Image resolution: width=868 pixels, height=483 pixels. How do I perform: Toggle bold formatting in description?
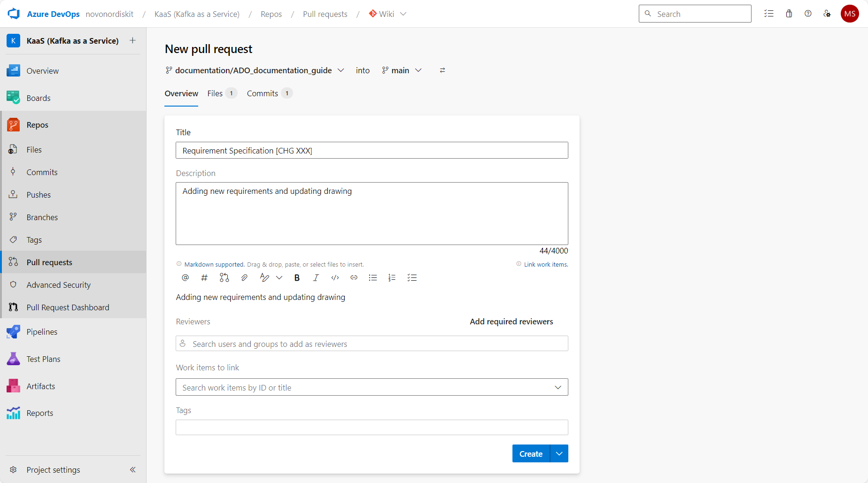pyautogui.click(x=297, y=277)
